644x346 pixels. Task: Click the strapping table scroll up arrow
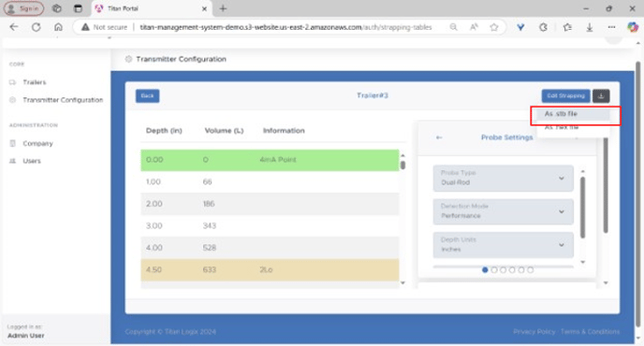click(x=402, y=155)
